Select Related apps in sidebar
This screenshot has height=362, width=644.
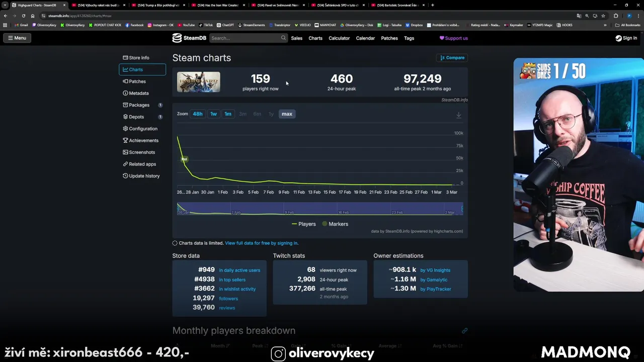(142, 164)
